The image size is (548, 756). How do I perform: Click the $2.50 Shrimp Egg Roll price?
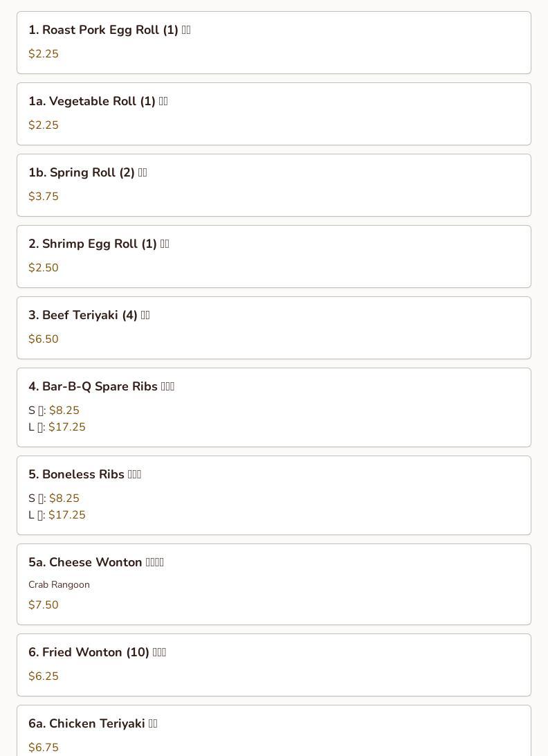44,268
